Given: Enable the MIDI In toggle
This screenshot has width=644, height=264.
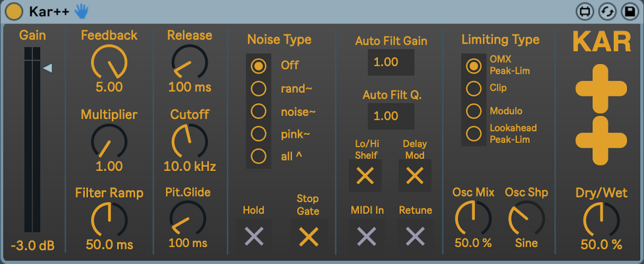Looking at the screenshot, I should (x=367, y=236).
